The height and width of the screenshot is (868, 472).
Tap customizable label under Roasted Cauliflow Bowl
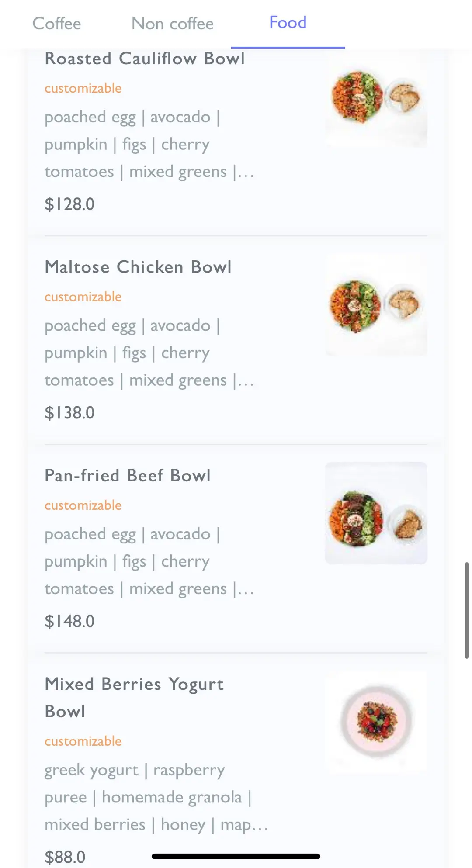[x=83, y=88]
